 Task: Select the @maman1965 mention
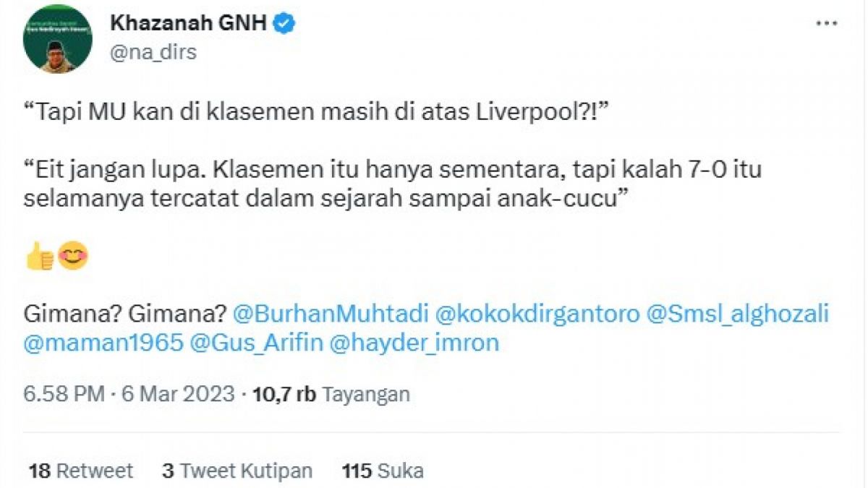pos(103,343)
